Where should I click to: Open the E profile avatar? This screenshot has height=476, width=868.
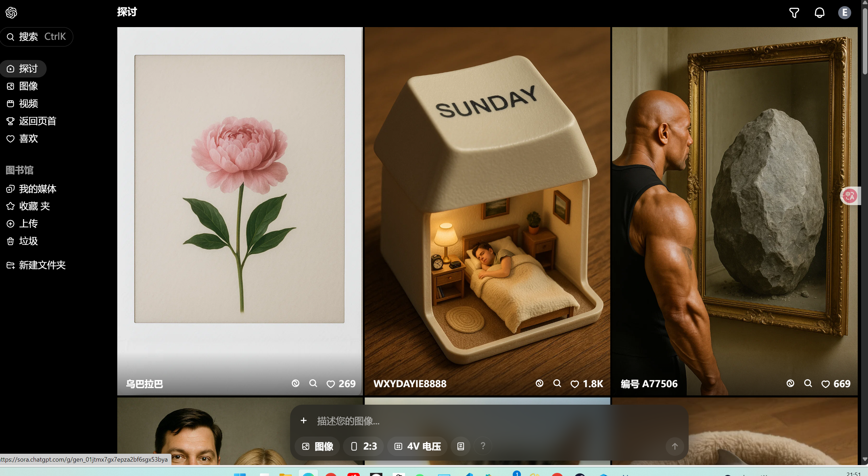click(844, 13)
